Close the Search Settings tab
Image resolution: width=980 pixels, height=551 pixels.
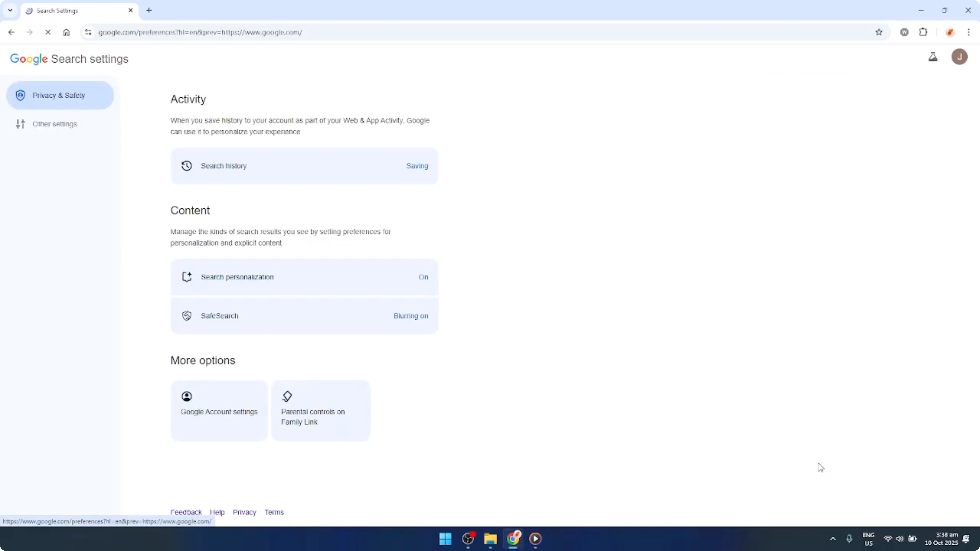click(x=130, y=10)
